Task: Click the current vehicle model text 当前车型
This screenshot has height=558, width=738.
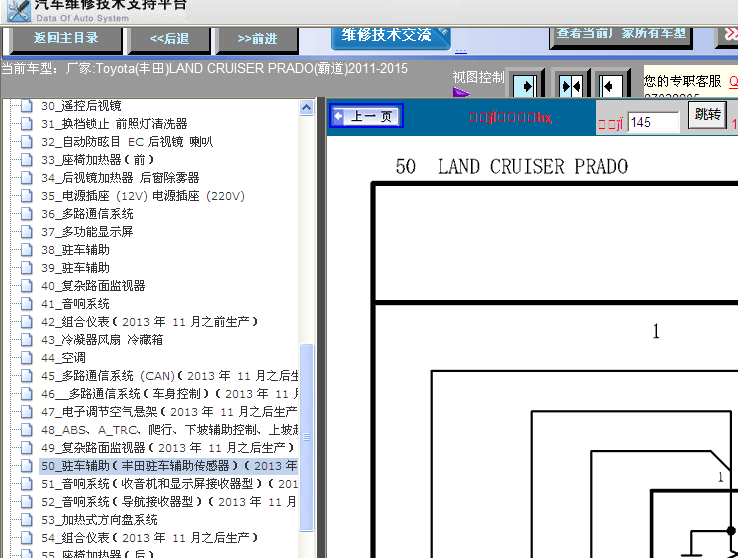Action: pos(204,69)
